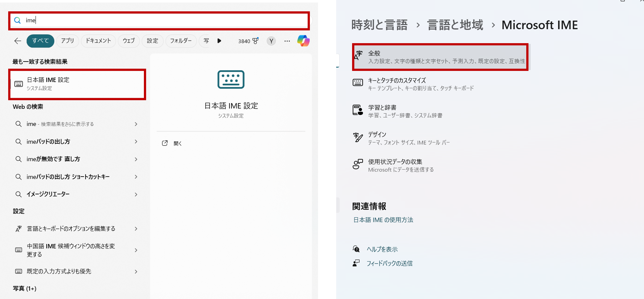
Task: Expand chevron for imeパッドの出し方
Action: [136, 142]
